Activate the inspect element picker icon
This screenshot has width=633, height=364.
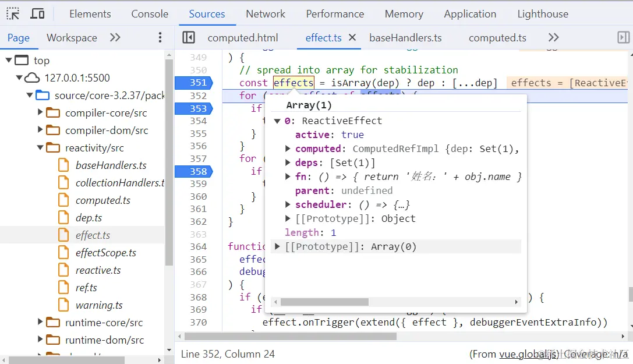point(13,14)
